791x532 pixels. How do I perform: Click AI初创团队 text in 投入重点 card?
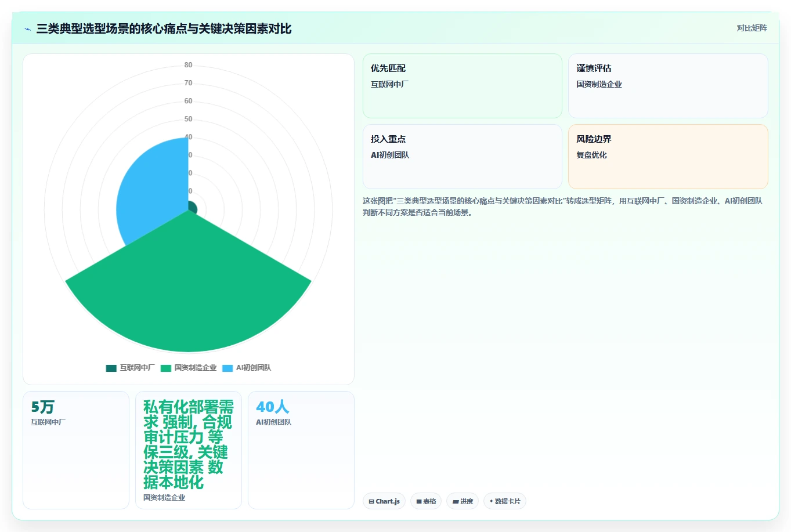(390, 155)
